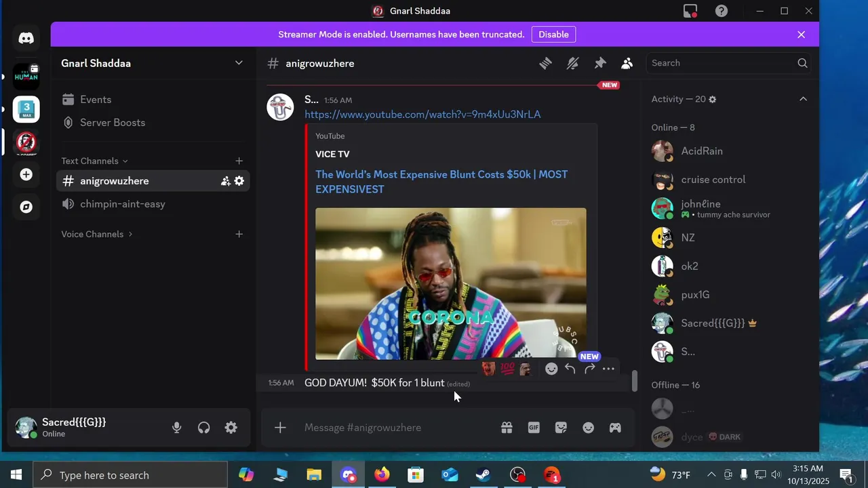Click the Add a Server plus icon

click(x=26, y=174)
